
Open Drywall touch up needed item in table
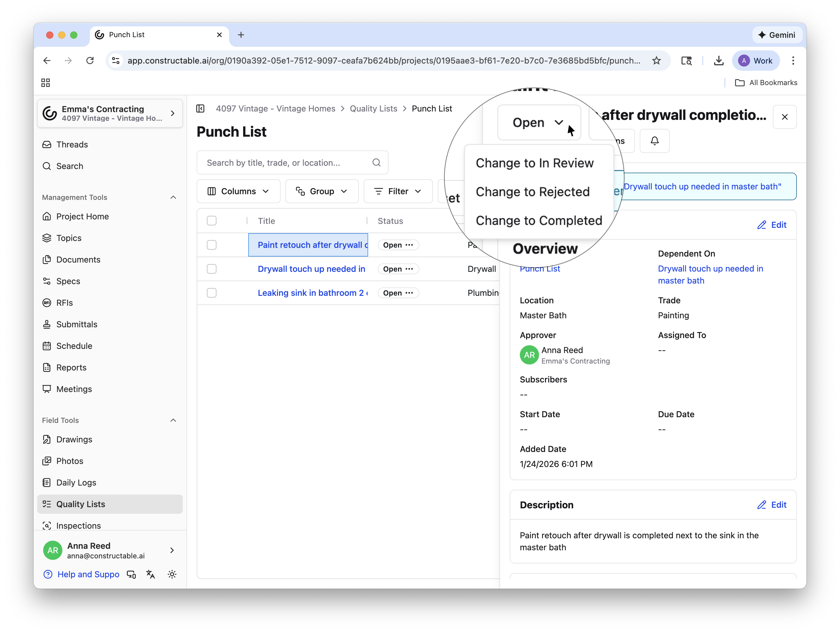[x=311, y=269]
